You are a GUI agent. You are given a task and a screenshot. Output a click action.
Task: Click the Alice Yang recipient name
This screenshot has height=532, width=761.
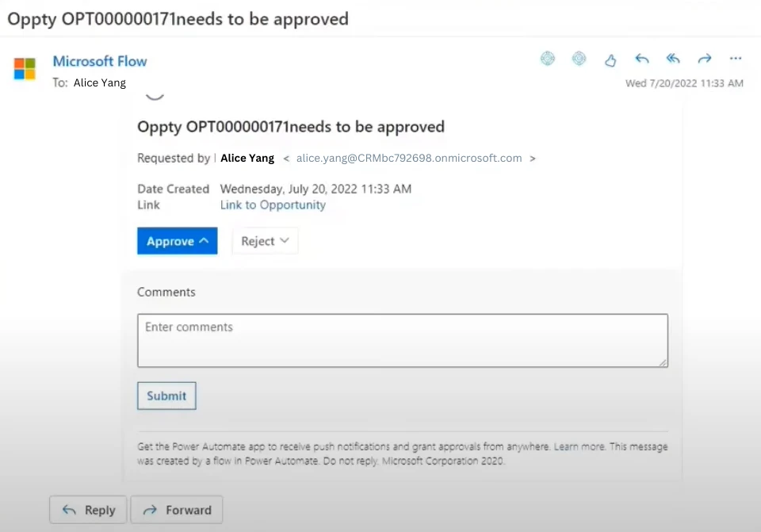point(100,82)
